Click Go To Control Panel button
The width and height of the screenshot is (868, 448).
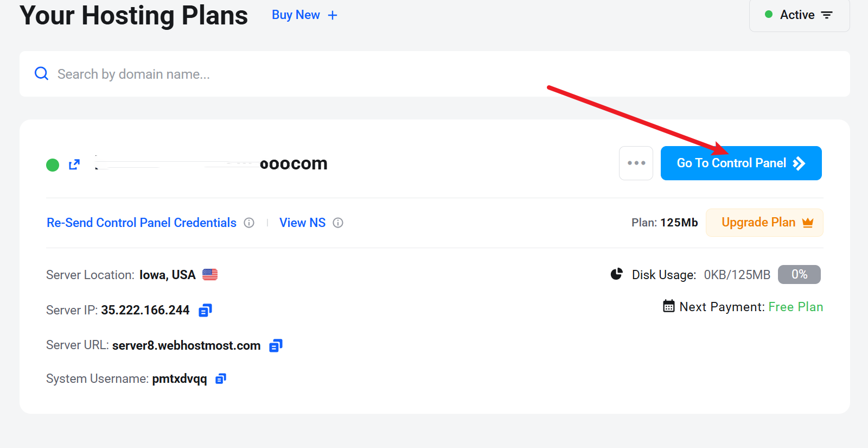coord(741,163)
